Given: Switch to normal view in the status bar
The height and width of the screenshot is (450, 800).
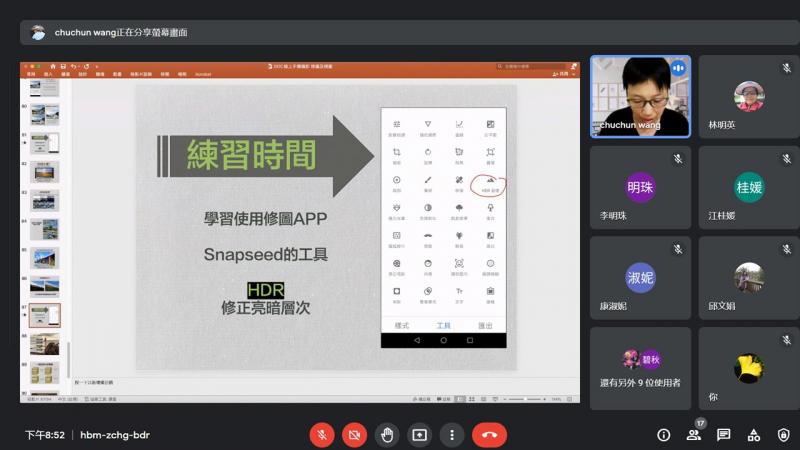Looking at the screenshot, I should (460, 399).
